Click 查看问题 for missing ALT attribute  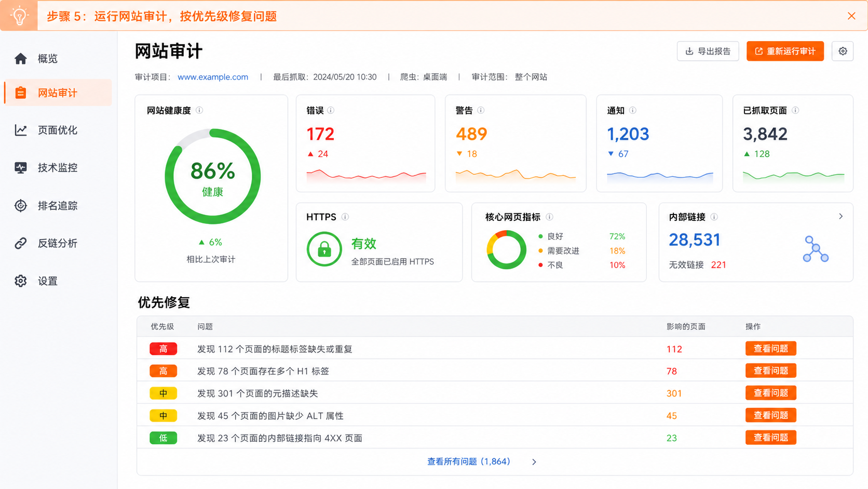771,415
